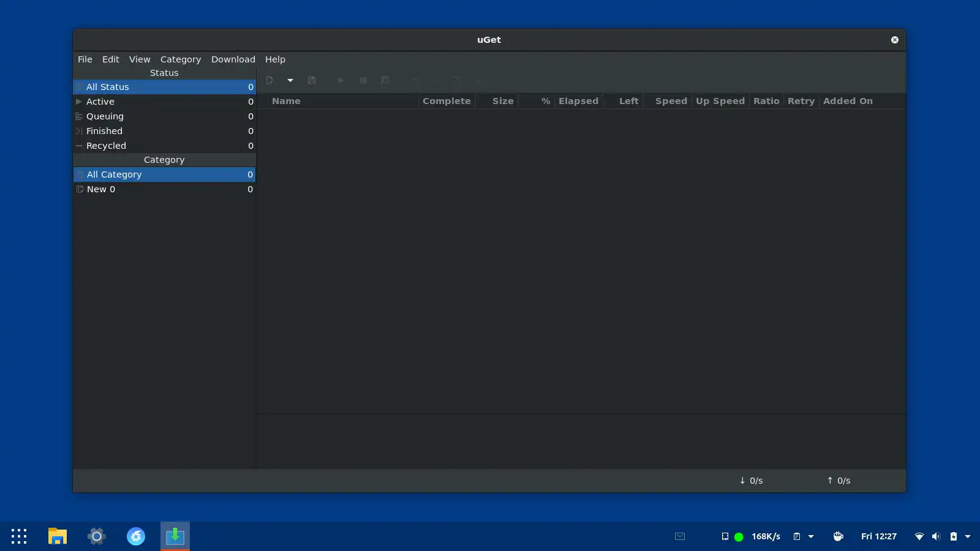Click the uGet taskbar icon
980x551 pixels.
[175, 536]
